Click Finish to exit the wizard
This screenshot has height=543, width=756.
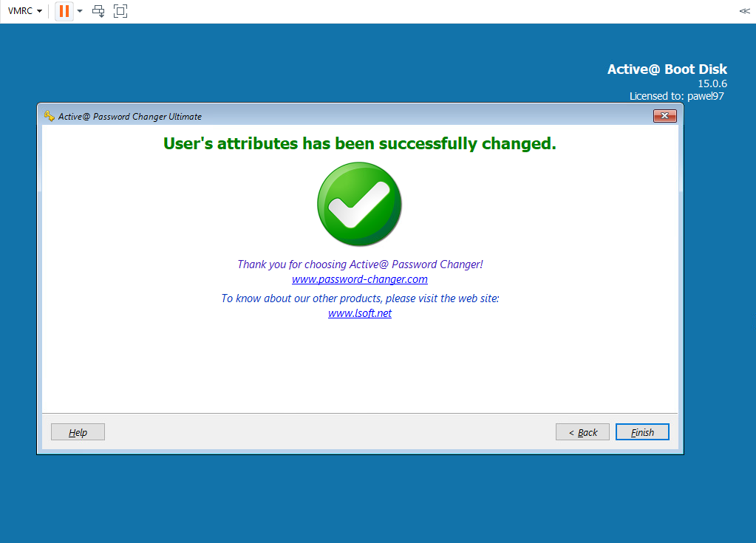pyautogui.click(x=642, y=432)
